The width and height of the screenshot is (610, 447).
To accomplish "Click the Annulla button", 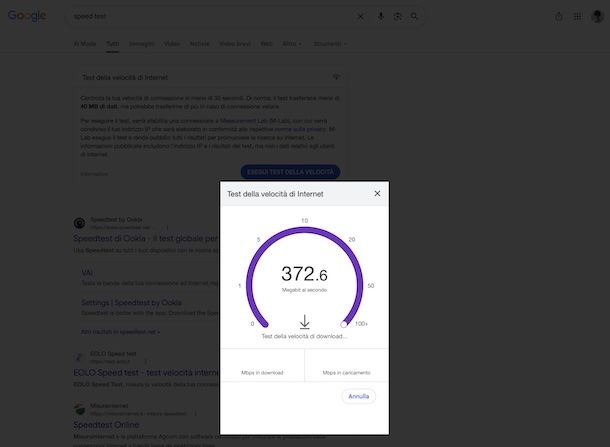I will pos(358,396).
